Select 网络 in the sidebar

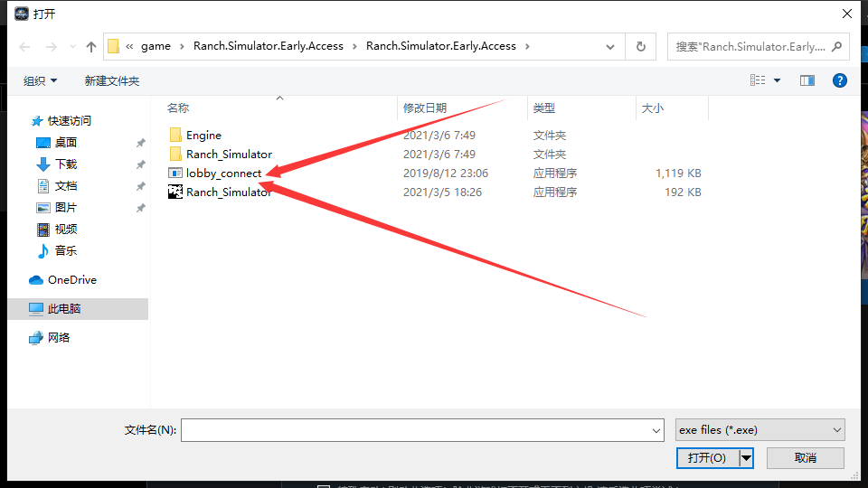[x=59, y=337]
